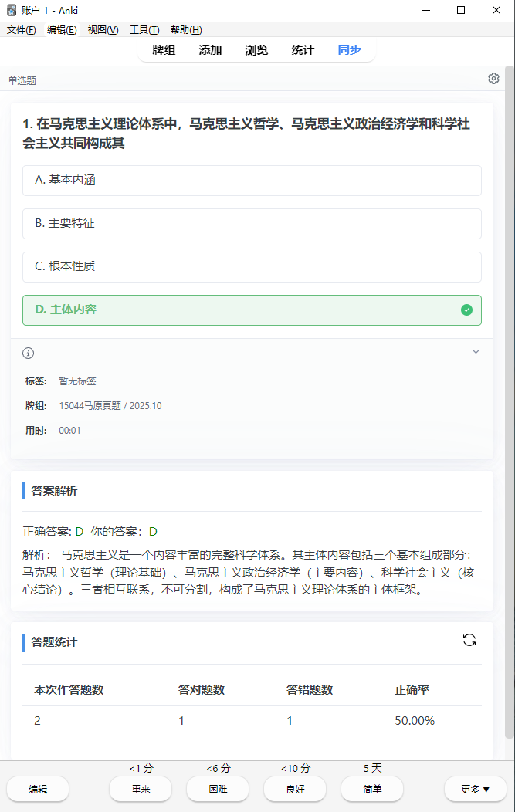
Task: Collapse the card info chevron
Action: pyautogui.click(x=476, y=352)
